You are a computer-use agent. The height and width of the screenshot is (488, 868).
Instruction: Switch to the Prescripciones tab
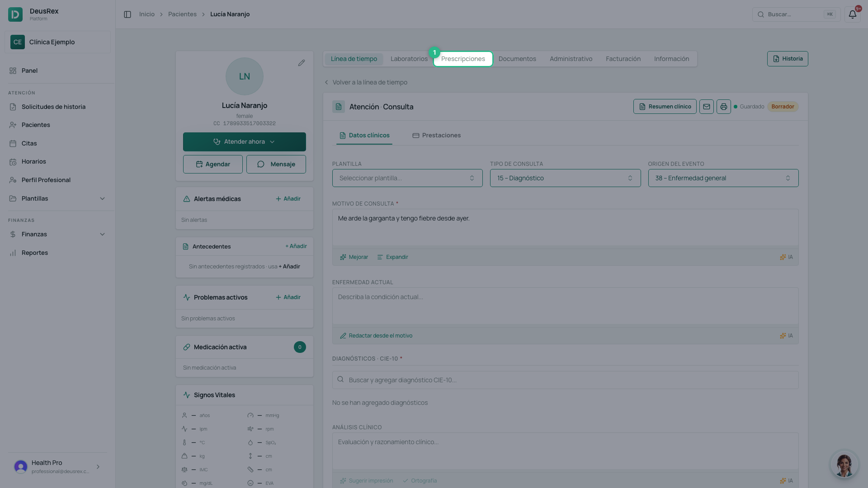click(463, 59)
